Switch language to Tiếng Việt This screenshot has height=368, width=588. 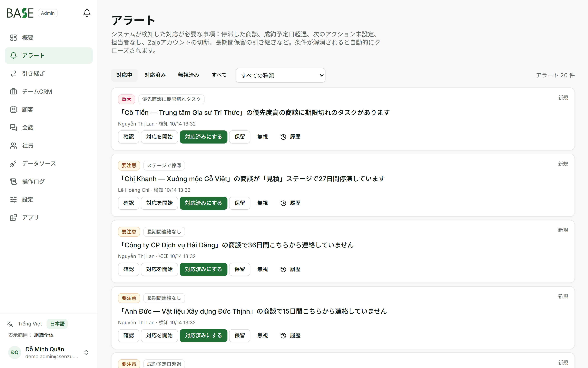coord(30,324)
